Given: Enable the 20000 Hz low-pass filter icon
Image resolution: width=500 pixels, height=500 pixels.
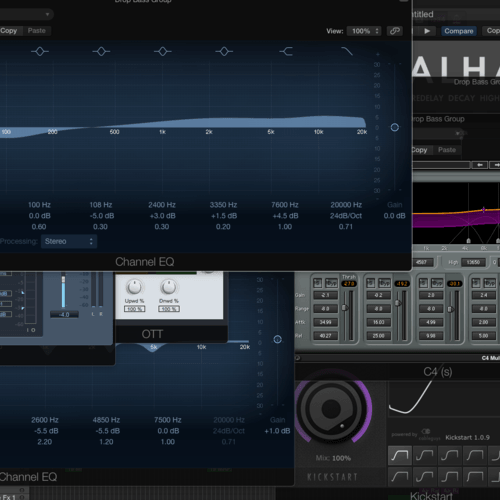Looking at the screenshot, I should tap(347, 51).
